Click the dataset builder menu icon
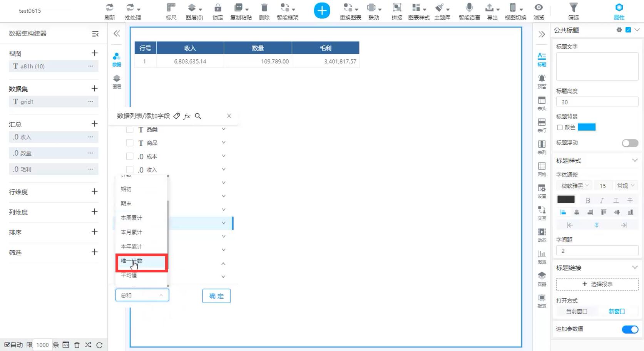The width and height of the screenshot is (644, 351). tap(95, 34)
